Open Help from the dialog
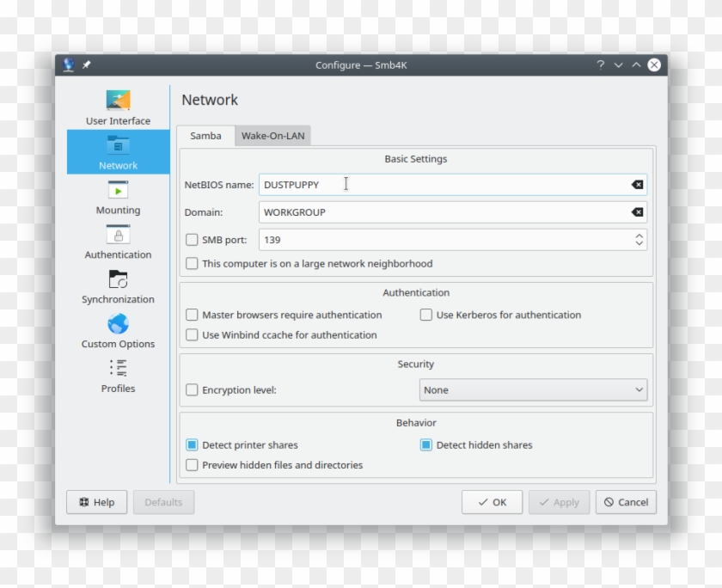This screenshot has height=588, width=722. (96, 502)
